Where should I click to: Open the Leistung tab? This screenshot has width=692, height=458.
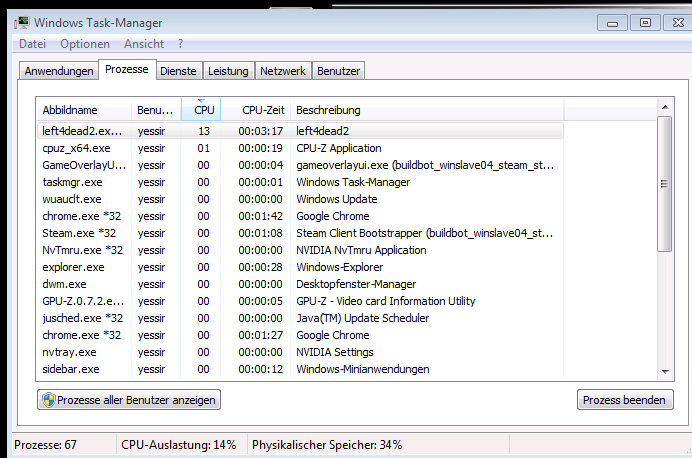(228, 71)
